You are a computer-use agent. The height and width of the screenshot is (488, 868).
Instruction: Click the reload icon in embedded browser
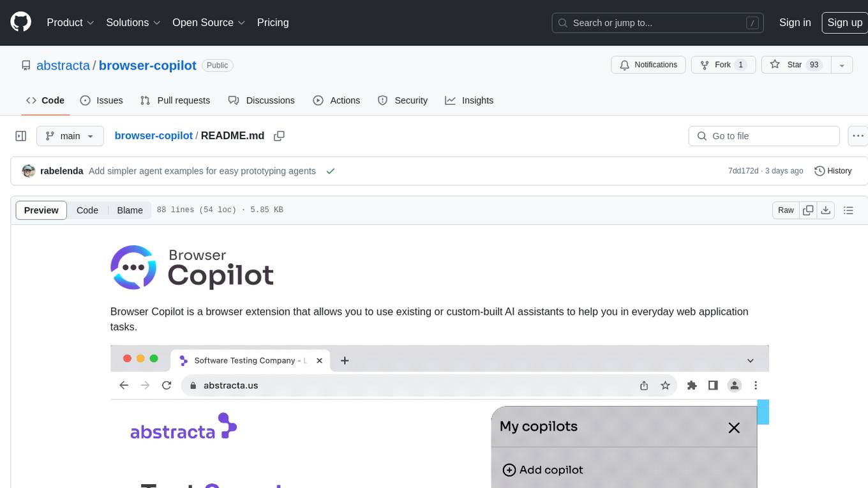pos(167,385)
